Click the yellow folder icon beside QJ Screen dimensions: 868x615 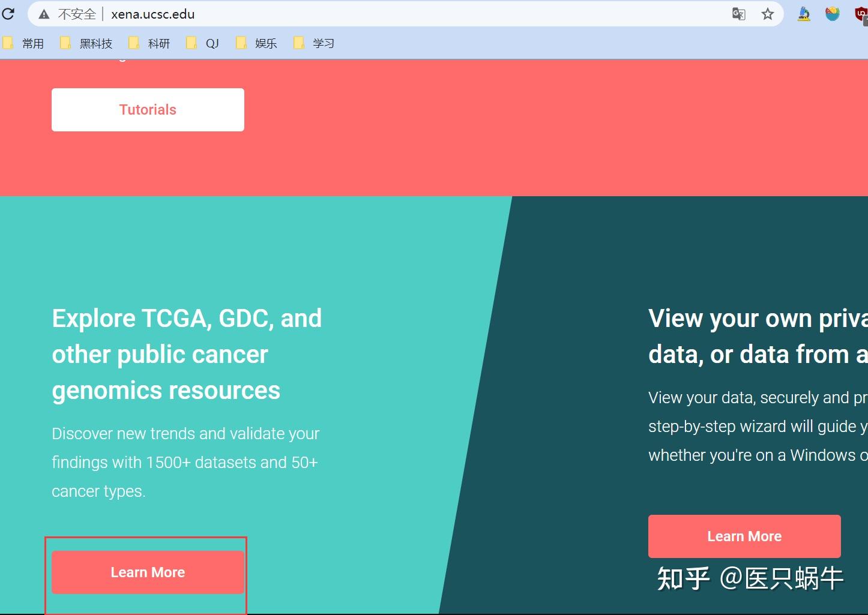(x=192, y=43)
